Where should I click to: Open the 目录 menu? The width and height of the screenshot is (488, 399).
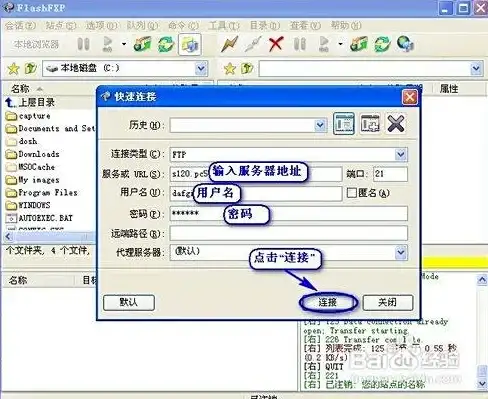pyautogui.click(x=265, y=25)
